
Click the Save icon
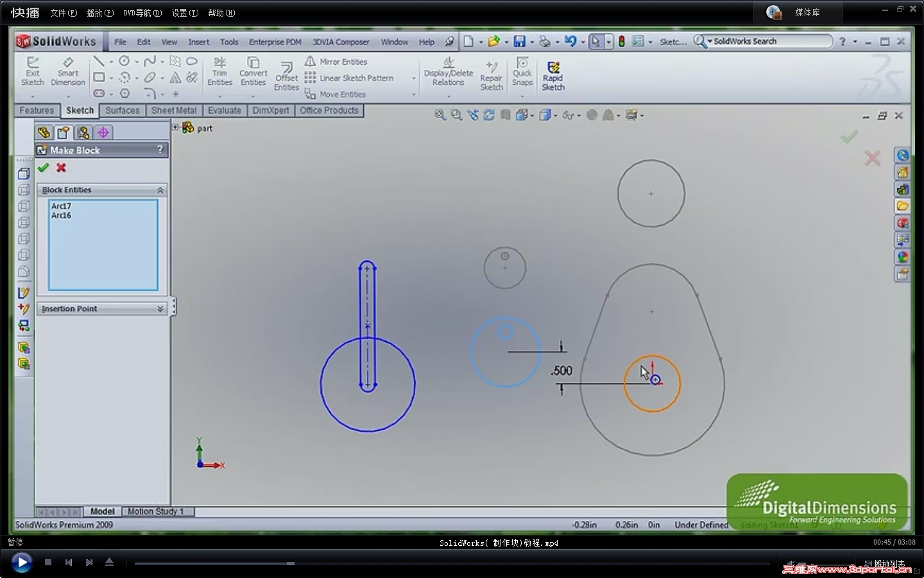(519, 42)
